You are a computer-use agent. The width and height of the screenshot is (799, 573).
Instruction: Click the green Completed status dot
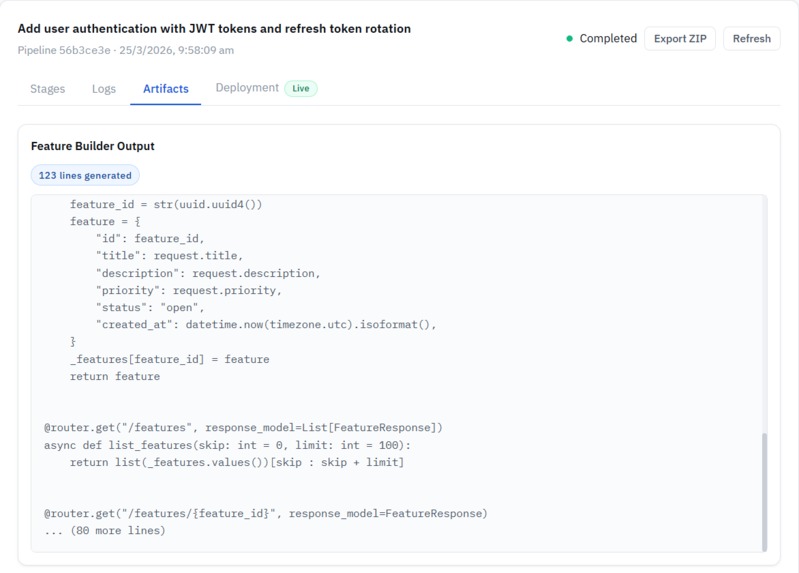(x=570, y=38)
